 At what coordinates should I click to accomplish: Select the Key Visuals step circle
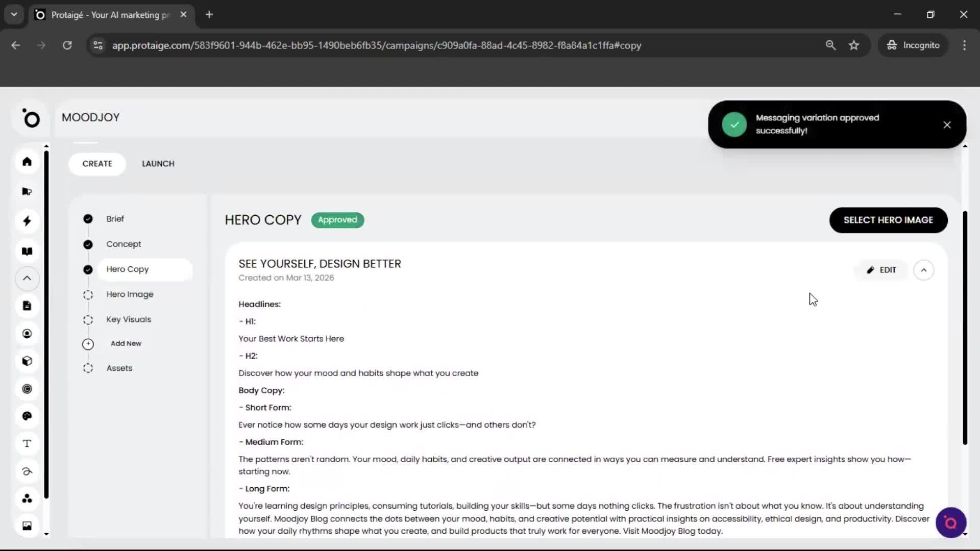pos(87,320)
